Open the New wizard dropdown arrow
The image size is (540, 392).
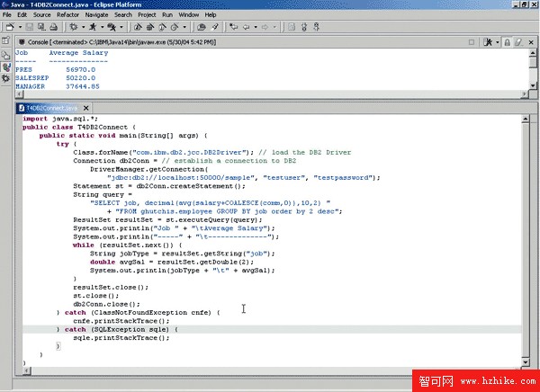click(20, 27)
